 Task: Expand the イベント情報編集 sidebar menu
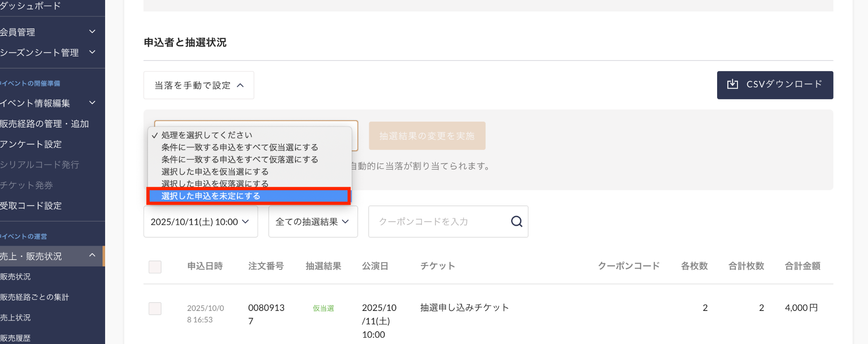pyautogui.click(x=92, y=103)
